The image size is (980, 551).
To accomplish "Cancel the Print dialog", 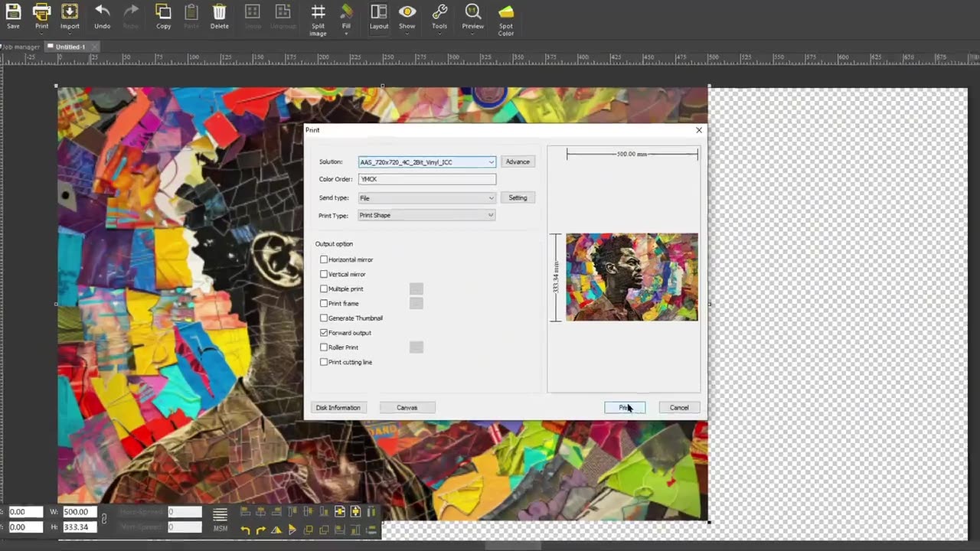I will tap(679, 407).
